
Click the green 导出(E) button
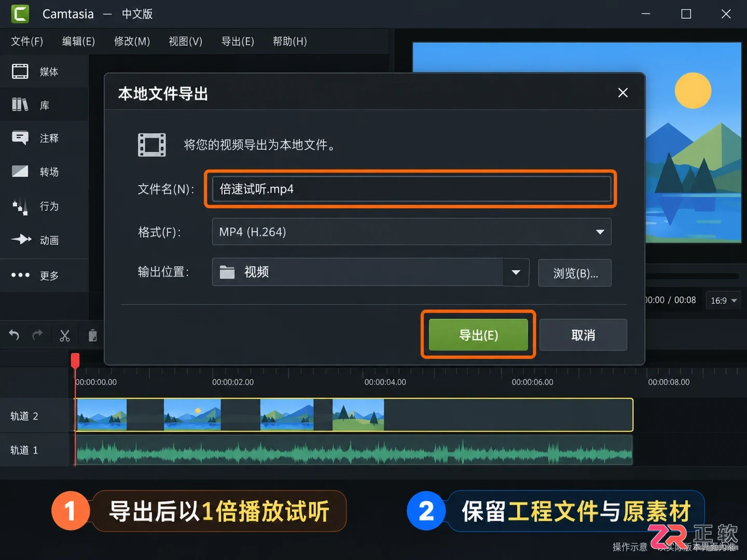pyautogui.click(x=478, y=335)
